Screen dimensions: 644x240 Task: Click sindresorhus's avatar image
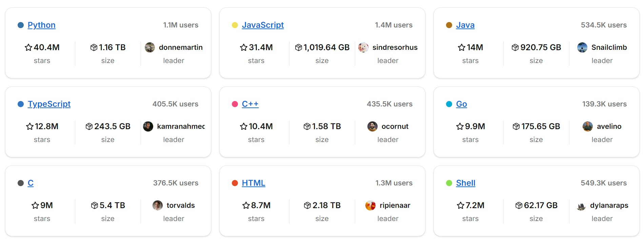coord(363,47)
